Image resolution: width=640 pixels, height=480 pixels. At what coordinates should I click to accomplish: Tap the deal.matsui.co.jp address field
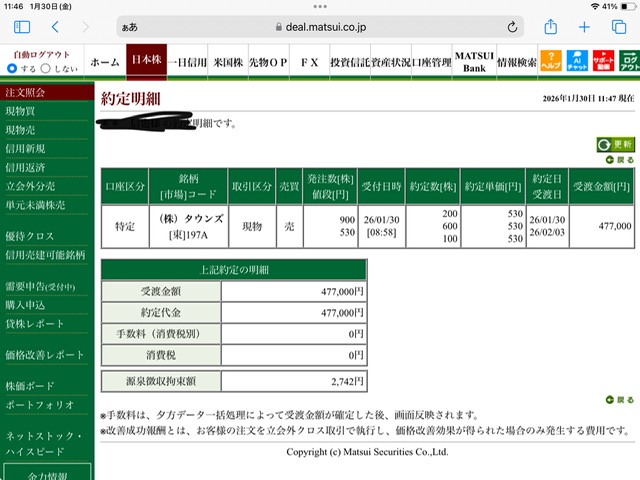pos(320,27)
